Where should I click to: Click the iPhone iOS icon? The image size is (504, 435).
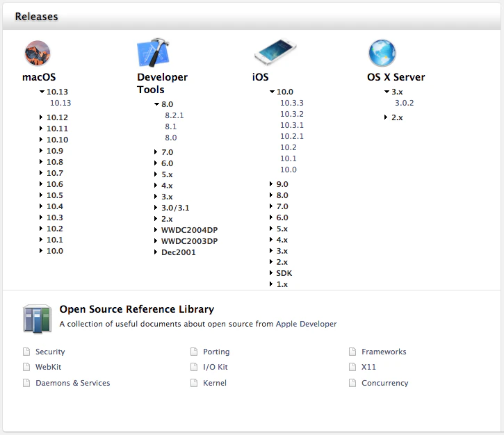coord(275,51)
